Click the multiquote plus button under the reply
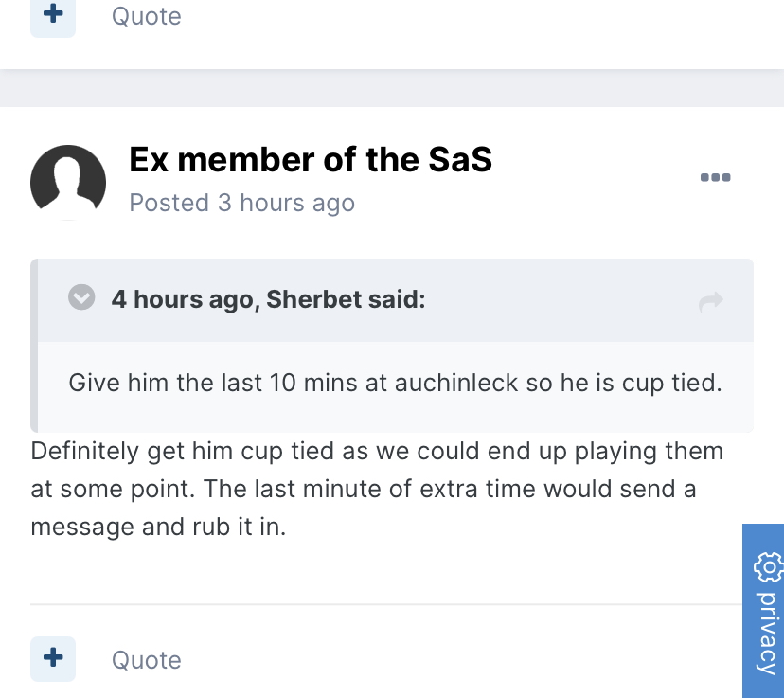The height and width of the screenshot is (698, 784). click(53, 658)
